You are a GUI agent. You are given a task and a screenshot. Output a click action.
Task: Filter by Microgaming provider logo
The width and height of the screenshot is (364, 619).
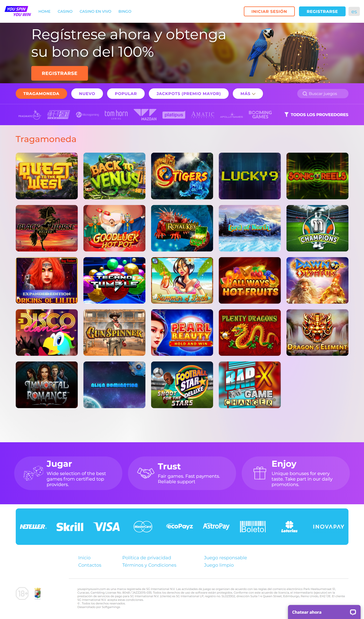87,115
